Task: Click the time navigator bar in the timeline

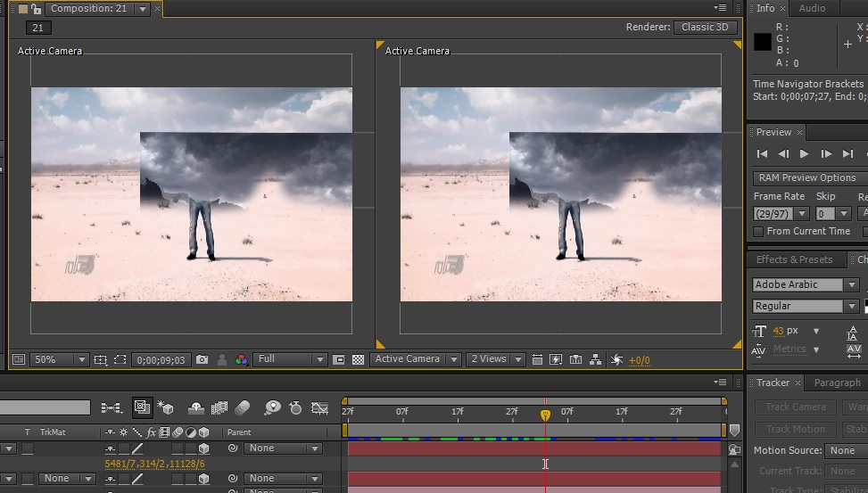Action: coord(533,401)
